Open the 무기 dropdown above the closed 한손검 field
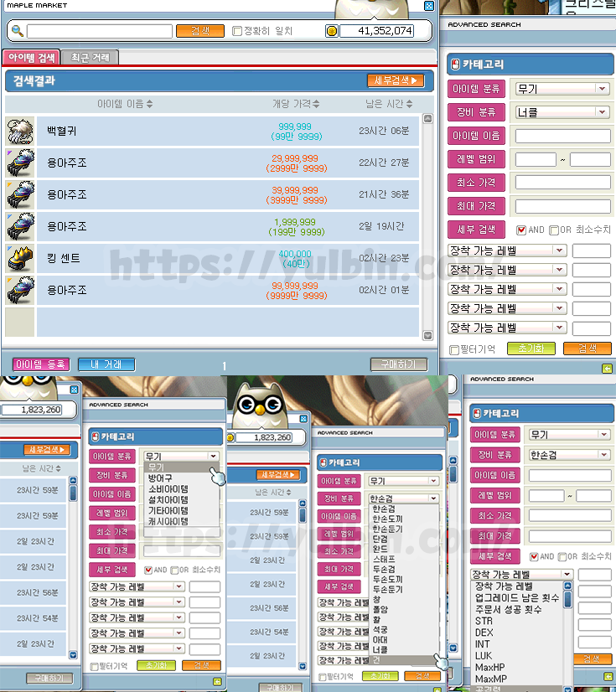The height and width of the screenshot is (692, 616). tap(570, 435)
